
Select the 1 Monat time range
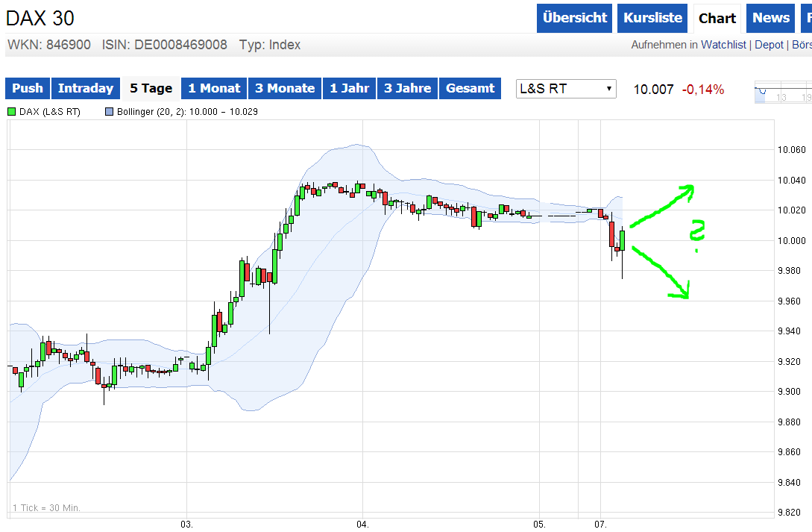pos(213,88)
